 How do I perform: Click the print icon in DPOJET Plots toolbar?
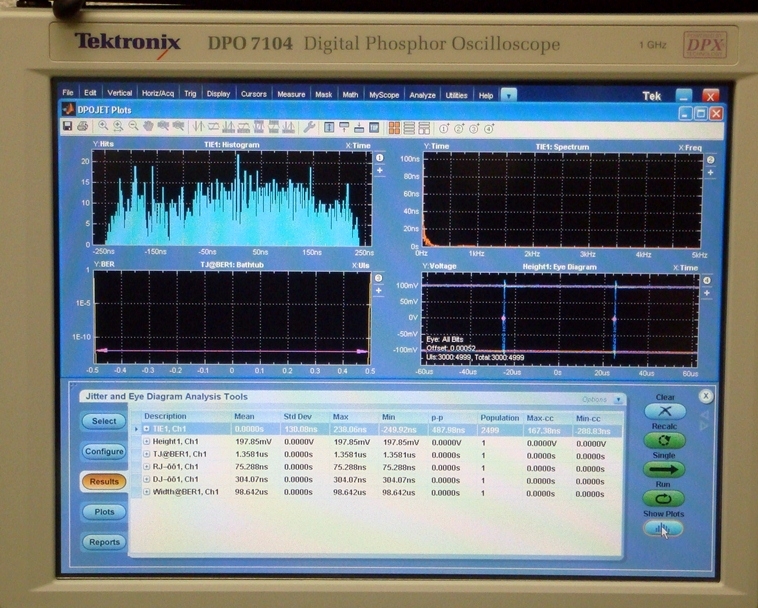pyautogui.click(x=83, y=126)
